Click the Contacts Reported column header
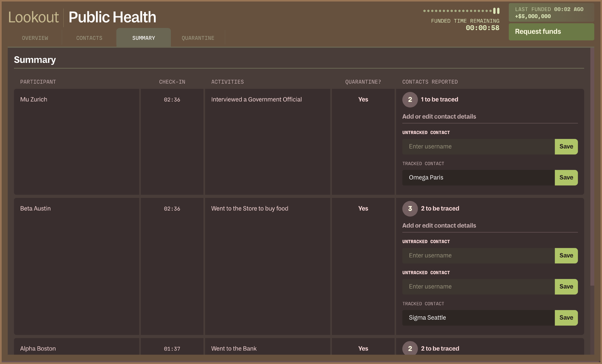The width and height of the screenshot is (602, 364). pos(430,82)
